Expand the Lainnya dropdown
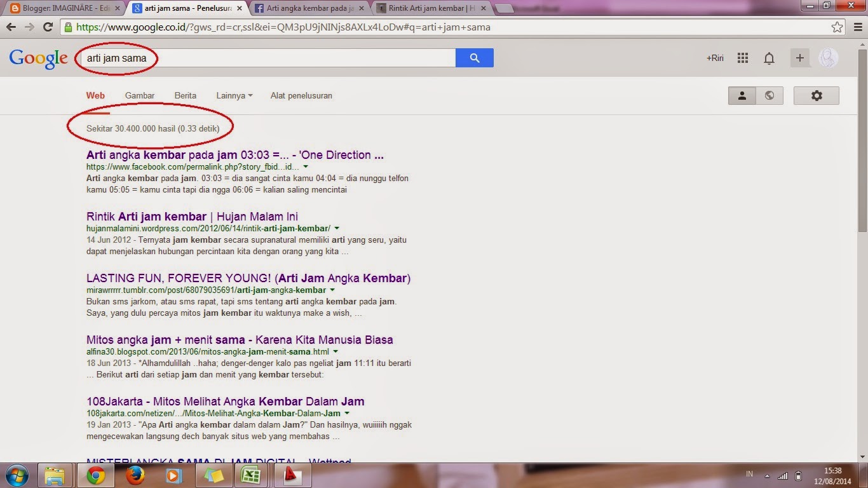 234,95
